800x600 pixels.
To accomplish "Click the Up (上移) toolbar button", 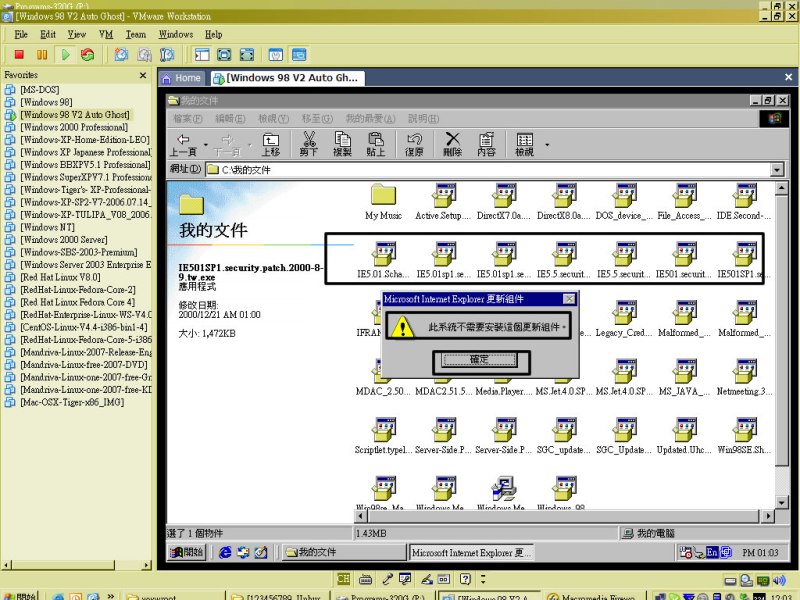I will (x=271, y=144).
